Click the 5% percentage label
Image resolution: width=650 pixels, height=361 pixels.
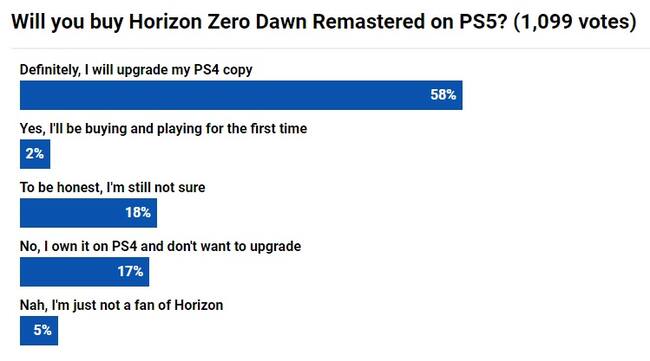[x=43, y=330]
